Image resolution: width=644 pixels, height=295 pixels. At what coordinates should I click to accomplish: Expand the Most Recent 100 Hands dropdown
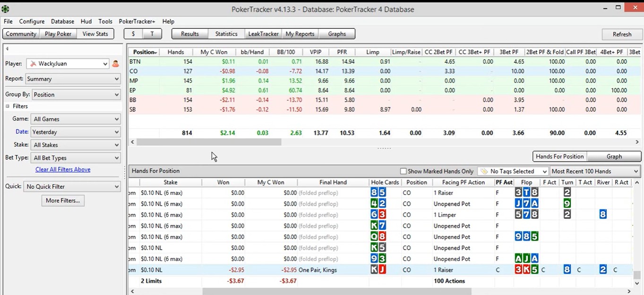click(x=594, y=172)
